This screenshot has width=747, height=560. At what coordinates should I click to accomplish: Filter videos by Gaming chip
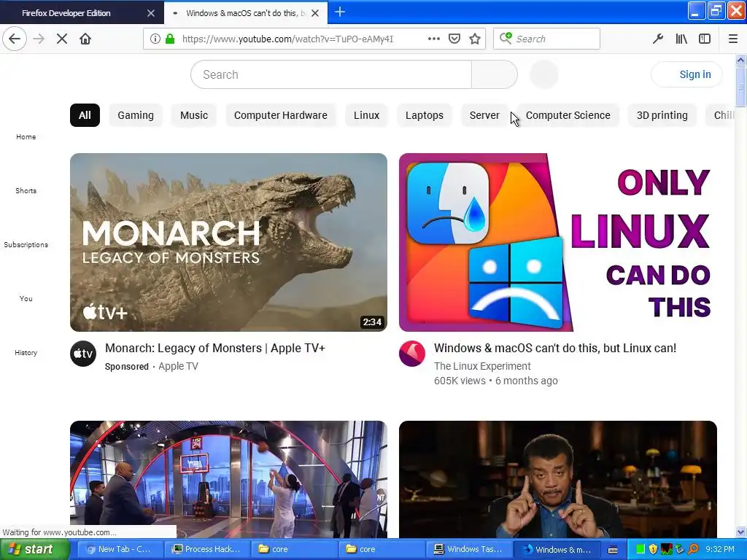[136, 115]
